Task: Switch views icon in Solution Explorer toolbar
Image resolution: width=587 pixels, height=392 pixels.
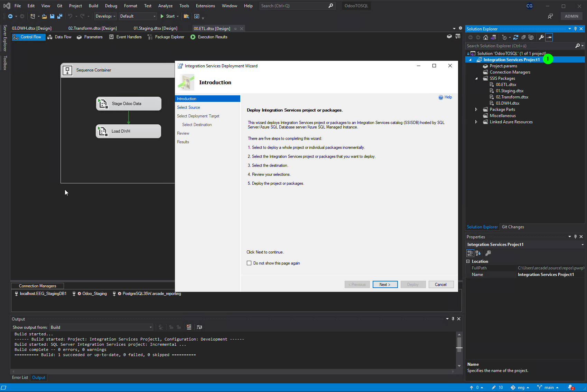Action: (493, 37)
